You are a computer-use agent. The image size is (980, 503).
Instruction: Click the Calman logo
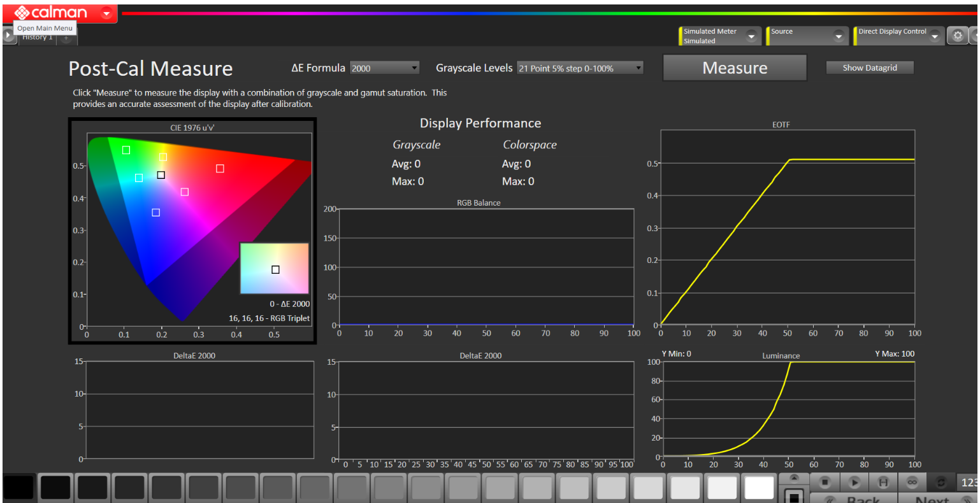pos(51,13)
